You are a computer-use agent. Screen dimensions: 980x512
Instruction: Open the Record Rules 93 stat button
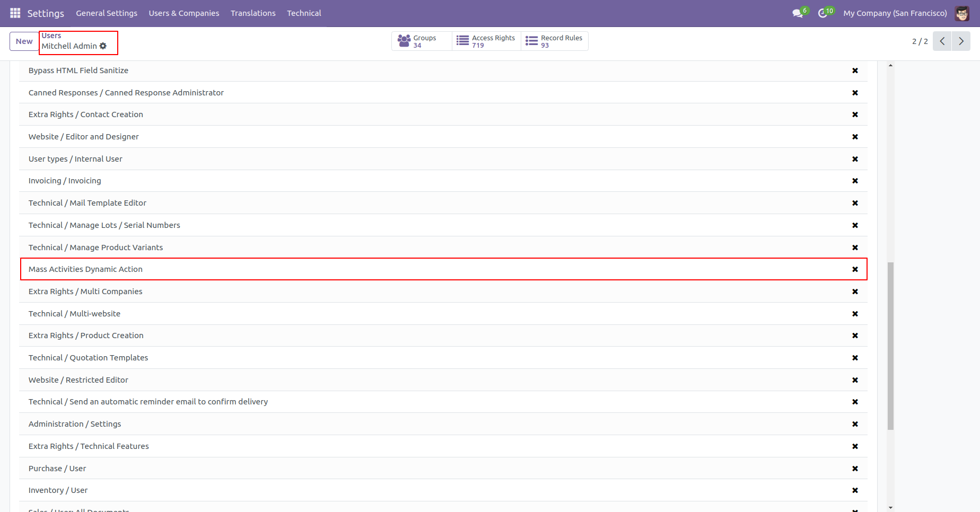coord(555,41)
